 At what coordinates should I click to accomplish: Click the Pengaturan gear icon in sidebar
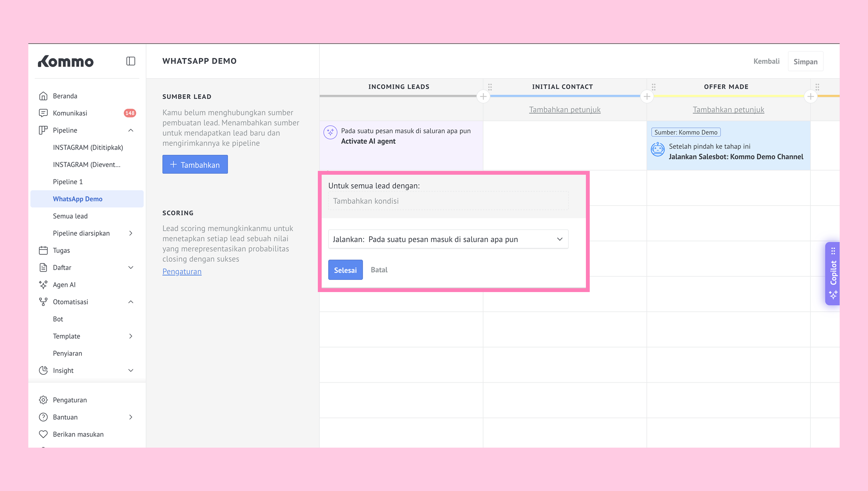(43, 400)
